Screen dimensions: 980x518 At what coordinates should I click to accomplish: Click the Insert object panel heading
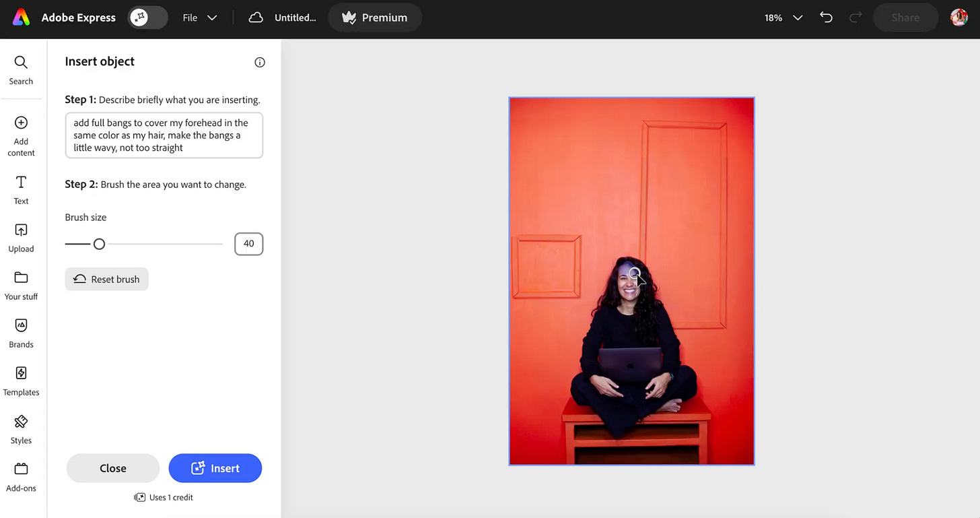[100, 61]
